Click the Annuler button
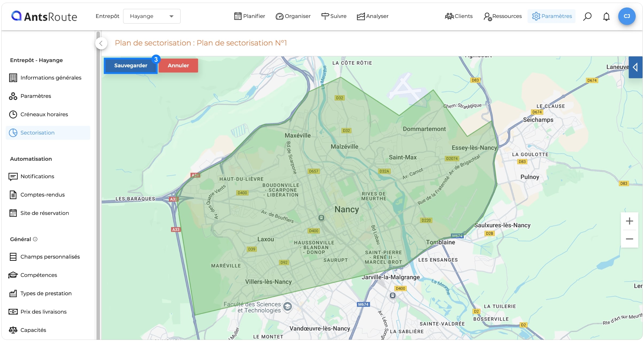Image resolution: width=644 pixels, height=341 pixels. [178, 66]
